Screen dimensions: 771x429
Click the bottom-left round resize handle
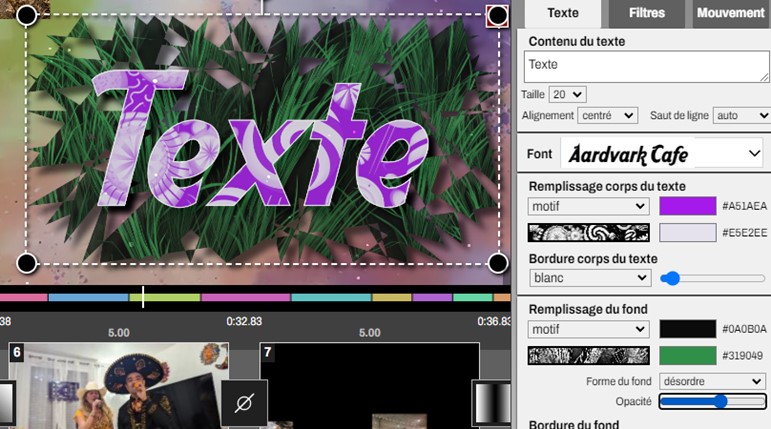click(x=27, y=263)
